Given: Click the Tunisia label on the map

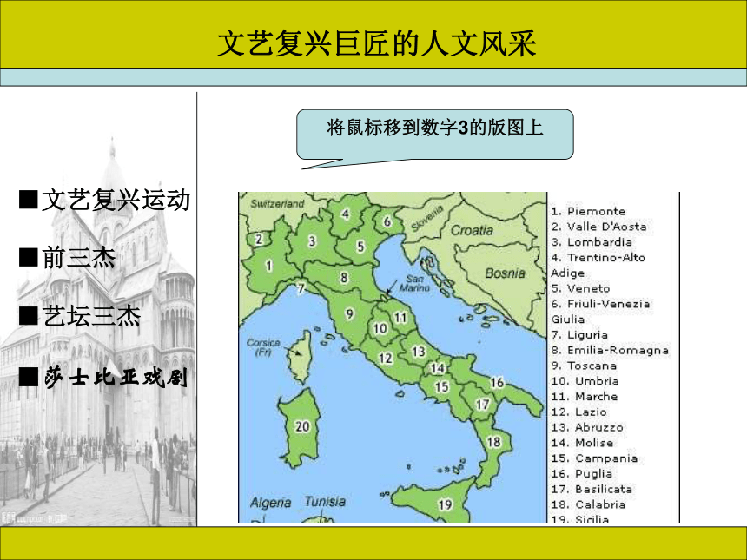Looking at the screenshot, I should tap(325, 502).
